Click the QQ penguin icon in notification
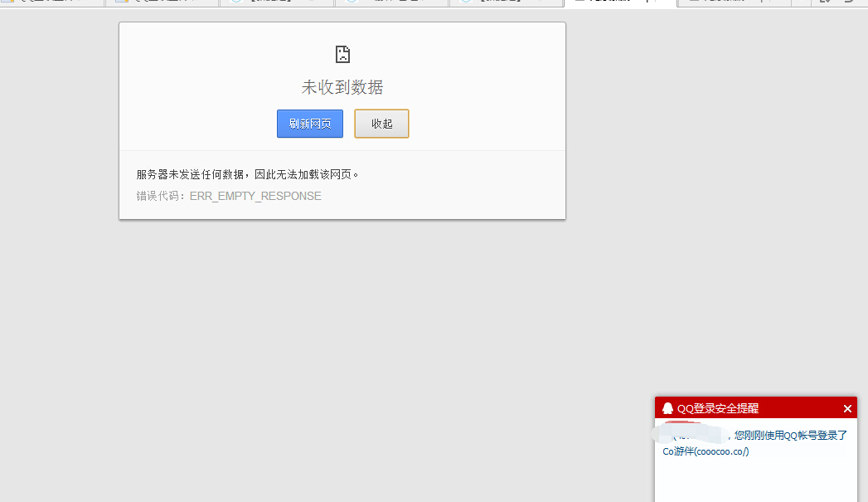This screenshot has width=868, height=502. pos(667,408)
